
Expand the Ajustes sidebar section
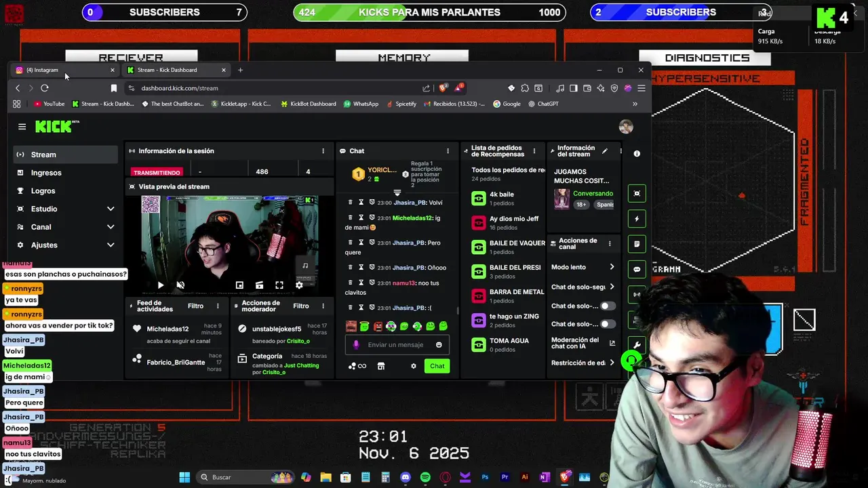(66, 245)
